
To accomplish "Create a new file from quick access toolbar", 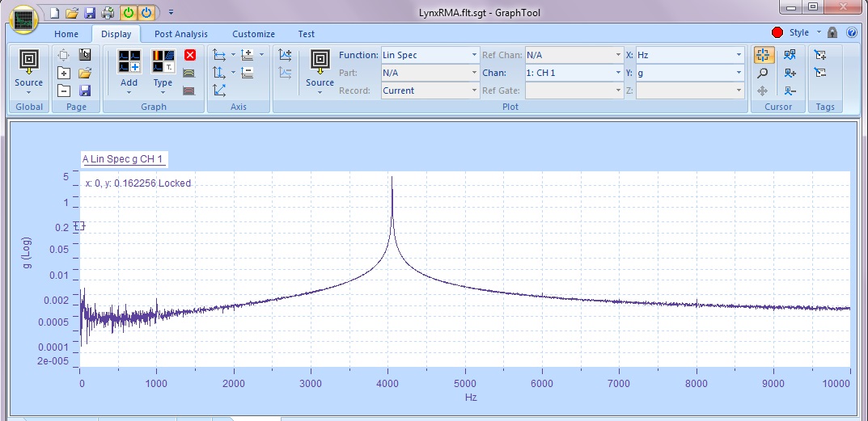I will point(53,12).
